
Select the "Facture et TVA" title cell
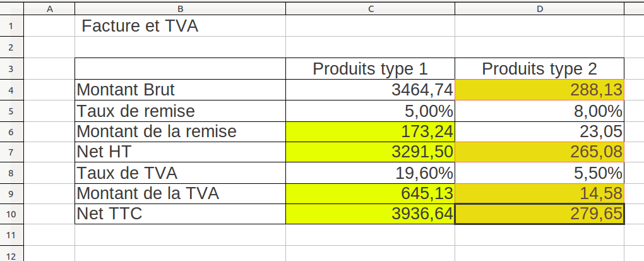(x=180, y=27)
